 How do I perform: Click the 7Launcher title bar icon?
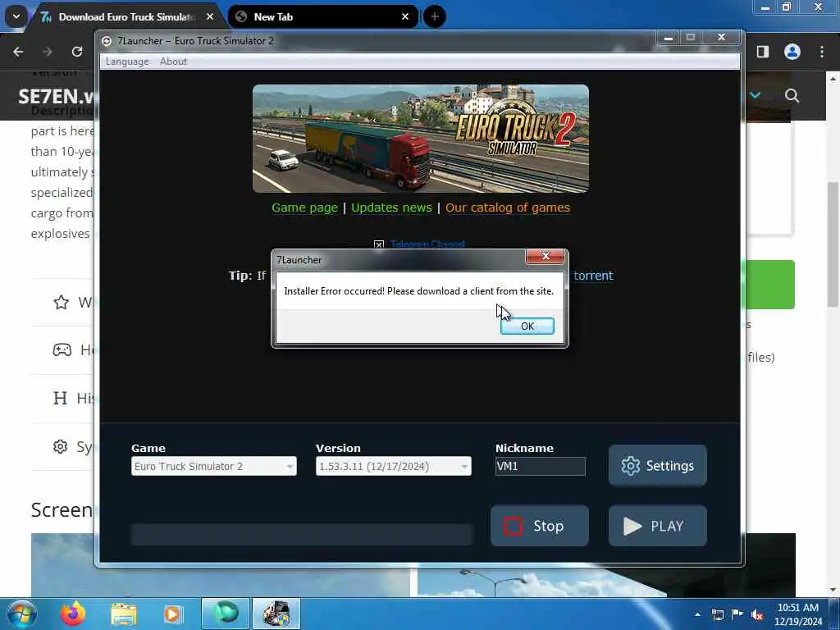[107, 41]
